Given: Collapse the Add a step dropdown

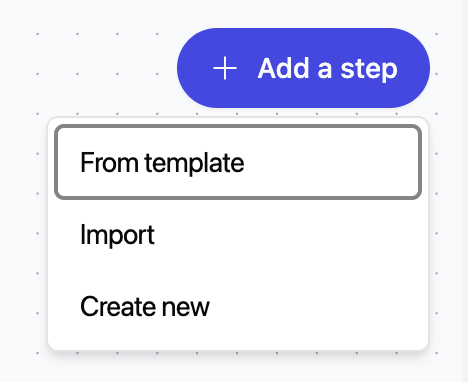Looking at the screenshot, I should 303,68.
